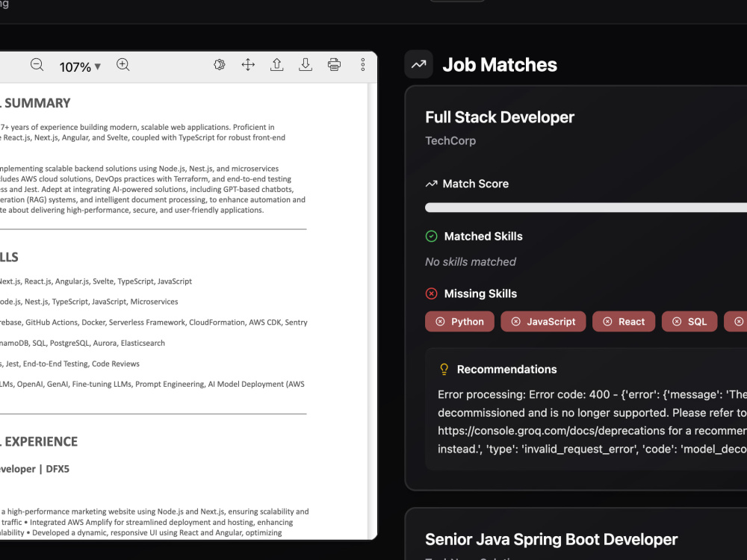Image resolution: width=747 pixels, height=560 pixels.
Task: Click the Senior Java Spring Boot Developer title
Action: 551,539
